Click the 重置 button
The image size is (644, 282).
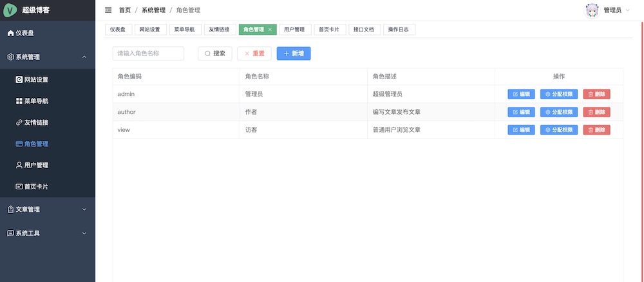click(254, 53)
